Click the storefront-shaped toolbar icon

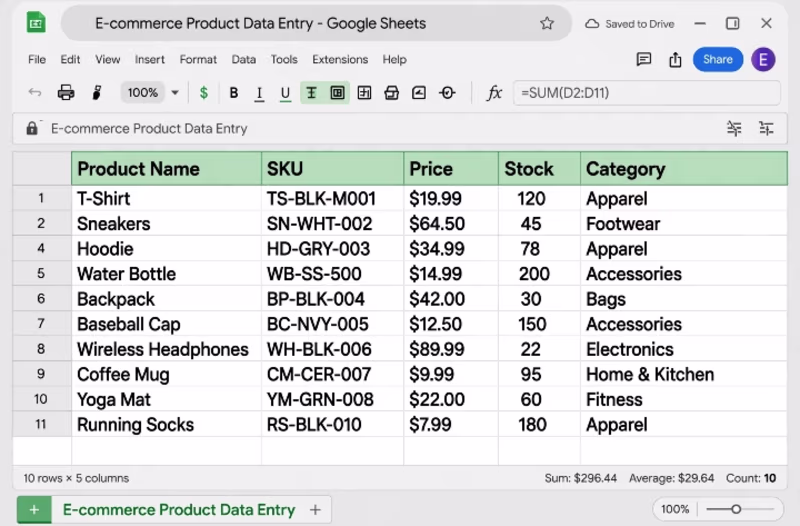391,93
